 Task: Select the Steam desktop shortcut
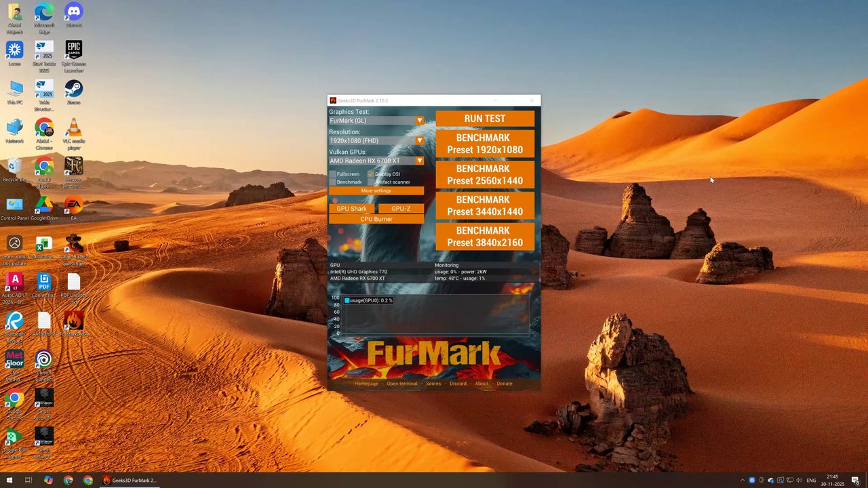point(73,93)
